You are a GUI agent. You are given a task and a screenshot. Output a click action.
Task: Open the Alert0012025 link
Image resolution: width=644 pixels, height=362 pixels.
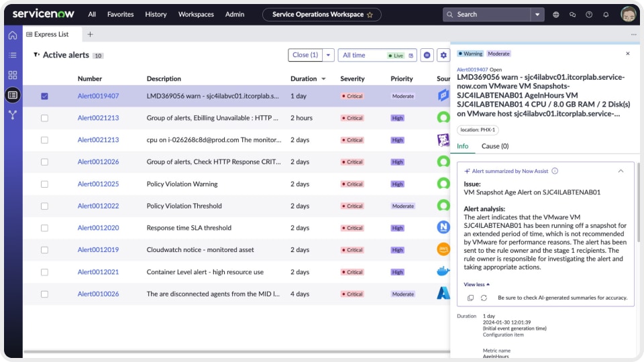(x=98, y=184)
